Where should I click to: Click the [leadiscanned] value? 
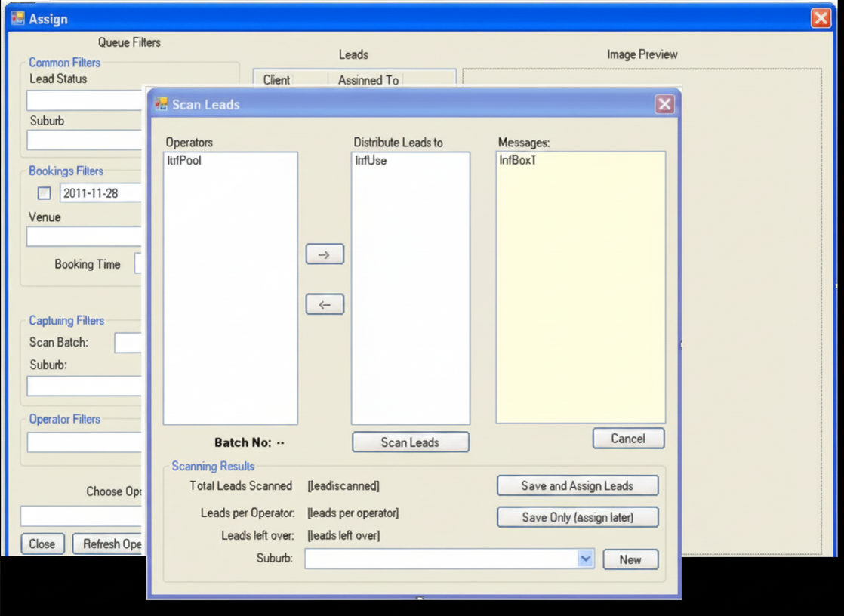click(x=343, y=485)
